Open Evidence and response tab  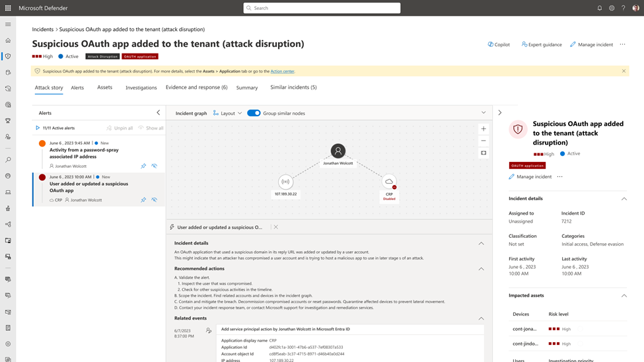196,87
